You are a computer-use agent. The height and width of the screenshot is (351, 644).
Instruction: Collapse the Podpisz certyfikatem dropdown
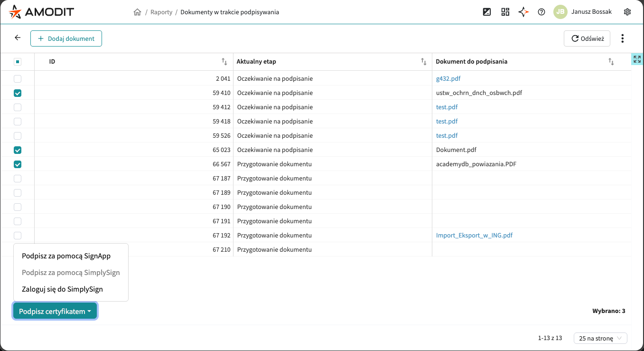click(x=55, y=312)
